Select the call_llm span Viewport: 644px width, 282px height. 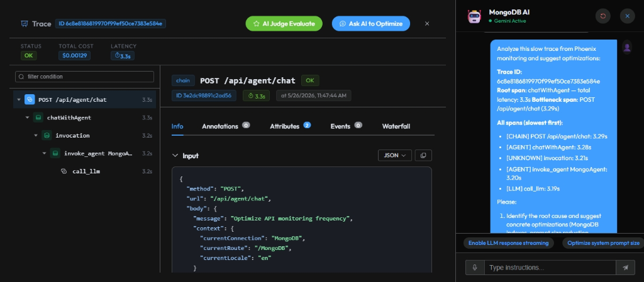pos(86,171)
